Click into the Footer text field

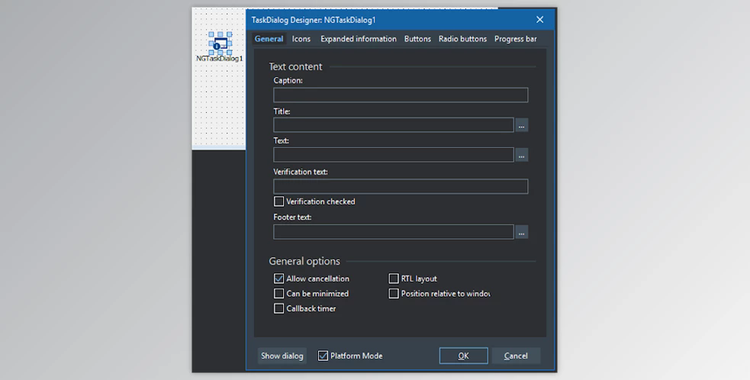(x=394, y=232)
